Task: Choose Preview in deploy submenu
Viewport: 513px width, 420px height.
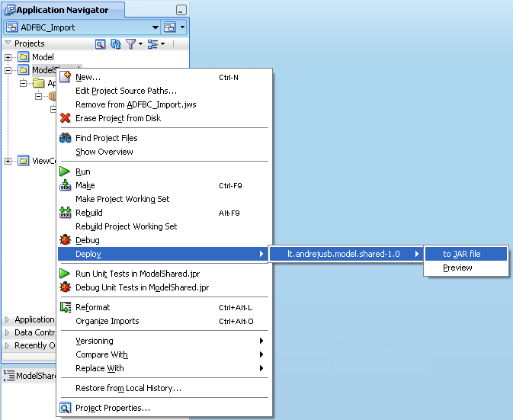Action: [x=467, y=268]
